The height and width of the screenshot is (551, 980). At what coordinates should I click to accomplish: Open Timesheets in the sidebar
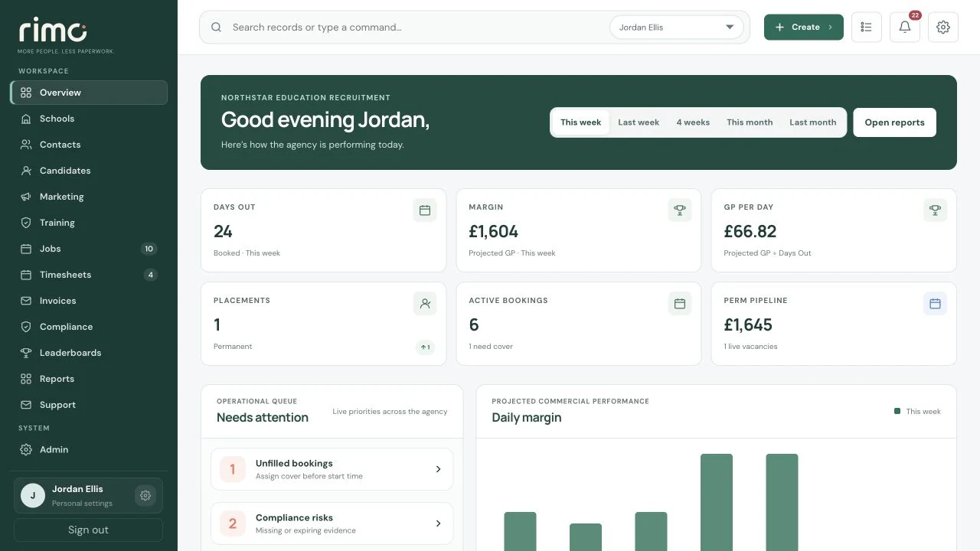pyautogui.click(x=89, y=275)
